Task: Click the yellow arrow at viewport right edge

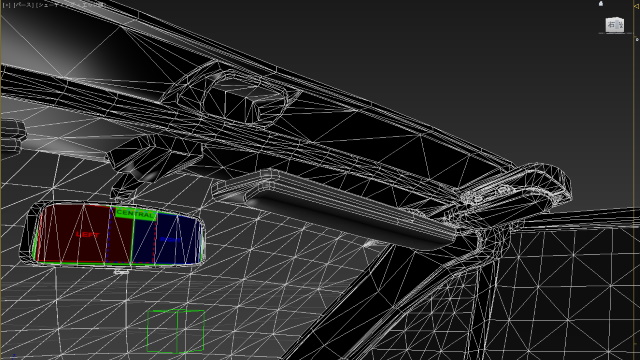Action: pyautogui.click(x=637, y=6)
